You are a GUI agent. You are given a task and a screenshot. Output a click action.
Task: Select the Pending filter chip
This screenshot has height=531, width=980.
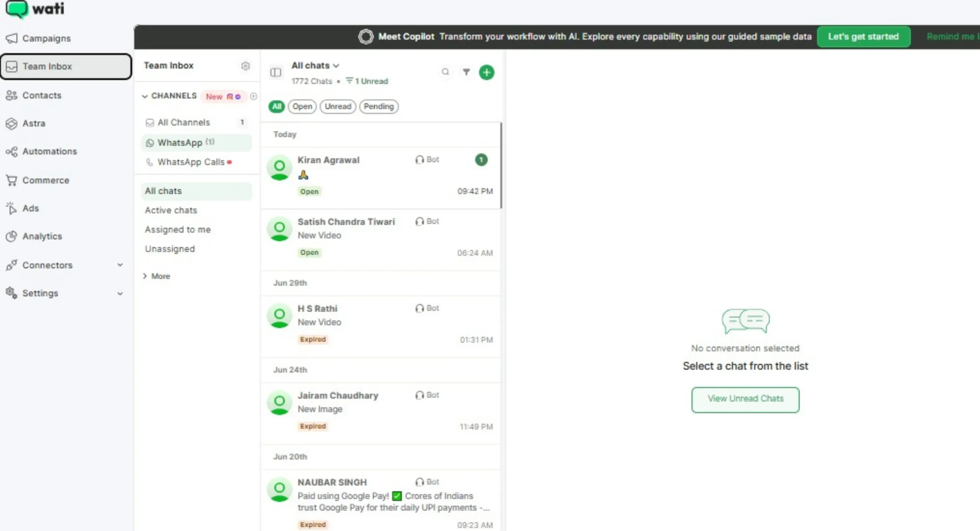point(379,106)
